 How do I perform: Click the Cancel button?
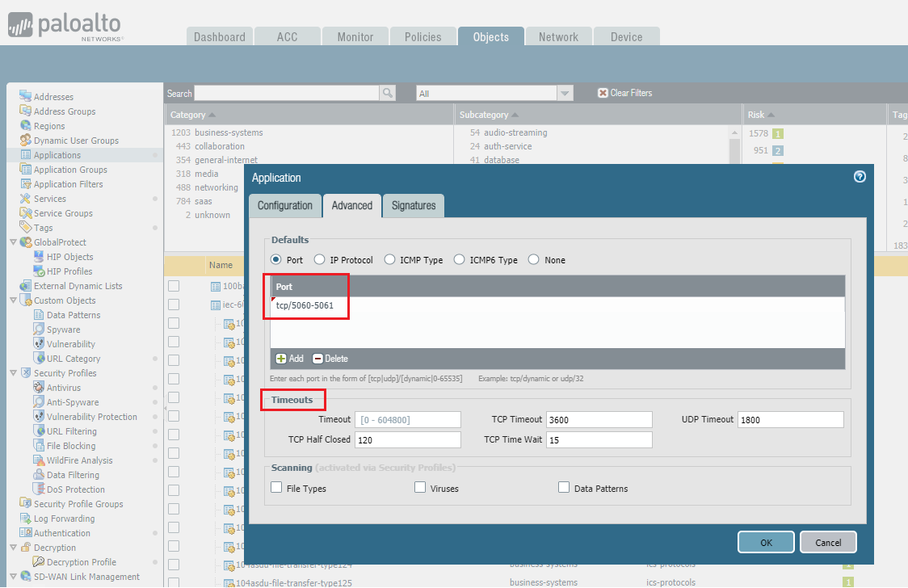(828, 542)
